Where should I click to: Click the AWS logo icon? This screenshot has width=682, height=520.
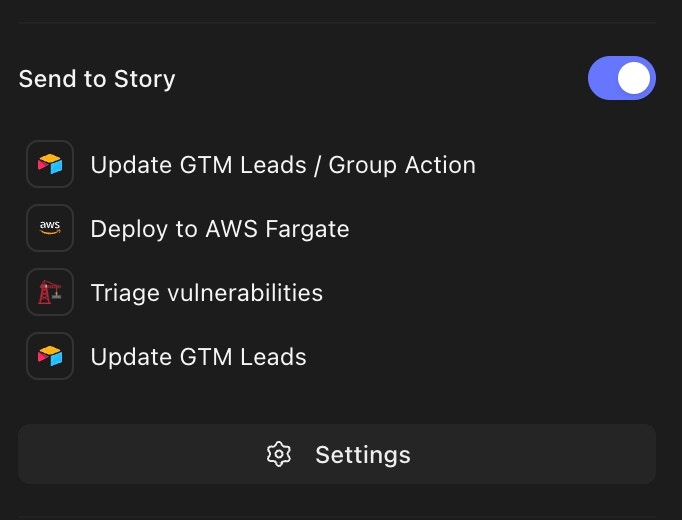(50, 228)
